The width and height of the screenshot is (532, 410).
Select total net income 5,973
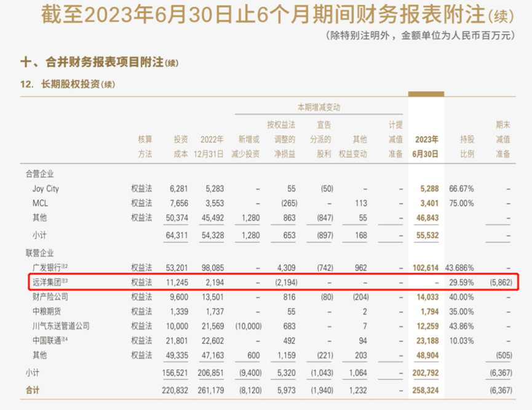pyautogui.click(x=287, y=390)
